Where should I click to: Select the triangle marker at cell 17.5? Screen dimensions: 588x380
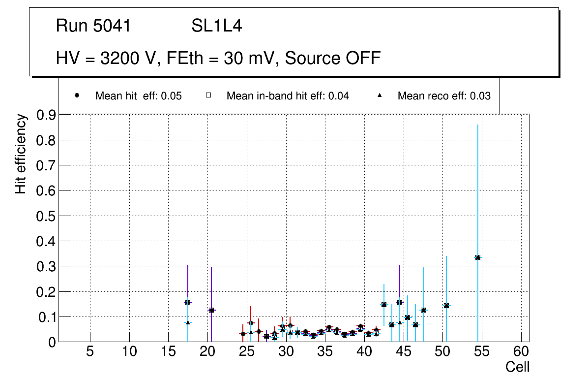tap(188, 322)
